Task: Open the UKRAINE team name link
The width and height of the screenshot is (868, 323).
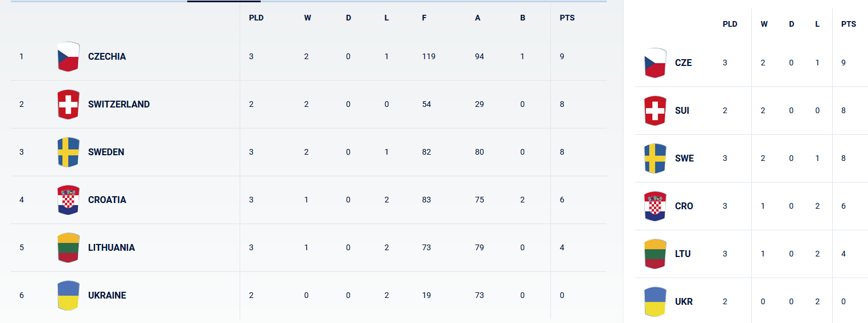Action: [x=107, y=296]
